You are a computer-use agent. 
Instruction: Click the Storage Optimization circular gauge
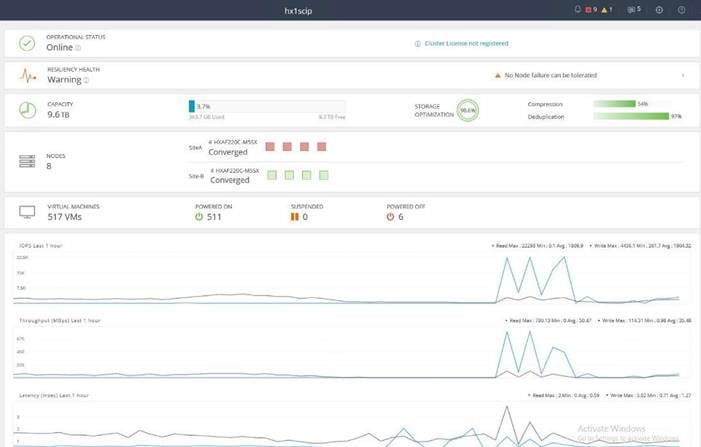click(x=468, y=110)
